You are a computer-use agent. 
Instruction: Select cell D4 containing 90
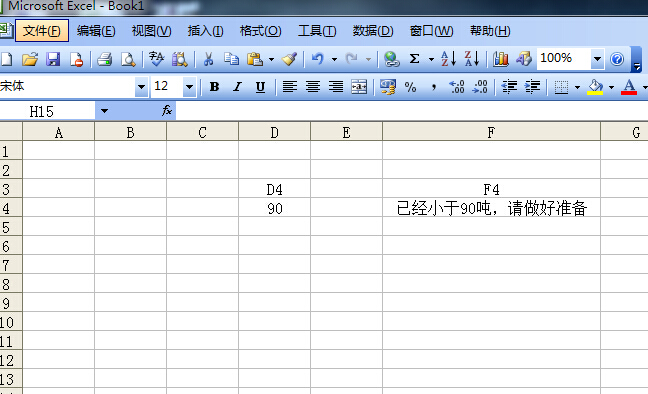(x=274, y=208)
